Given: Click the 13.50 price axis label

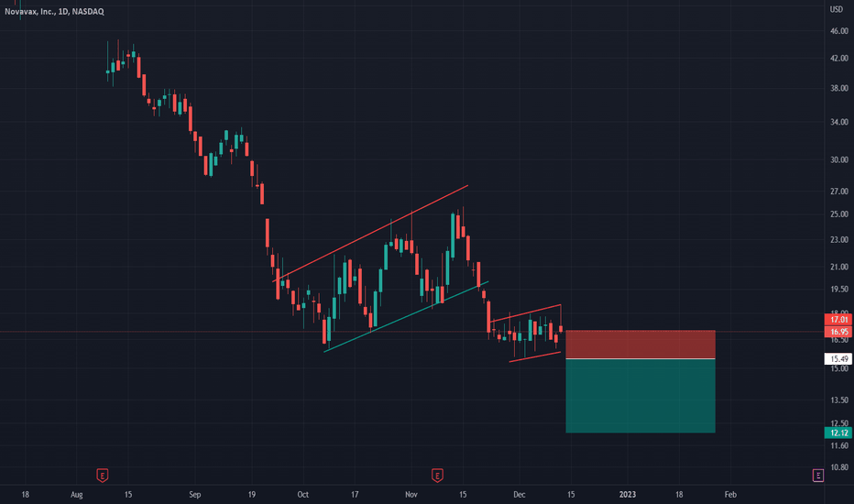Looking at the screenshot, I should [838, 400].
